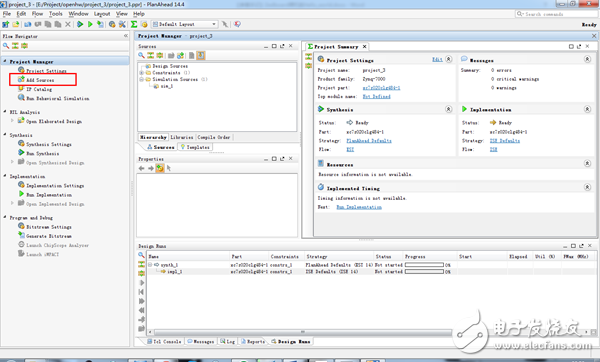
Task: Click the Save icon in the main toolbar
Action: pos(28,24)
